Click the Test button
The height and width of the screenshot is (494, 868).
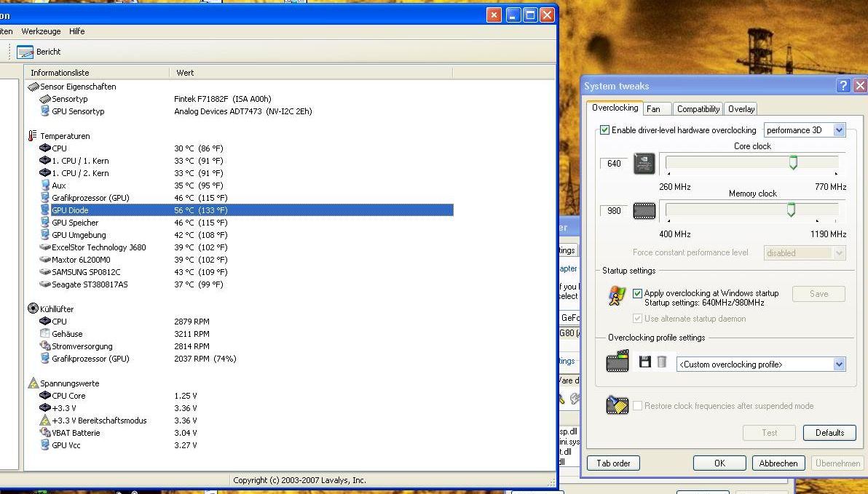tap(770, 433)
